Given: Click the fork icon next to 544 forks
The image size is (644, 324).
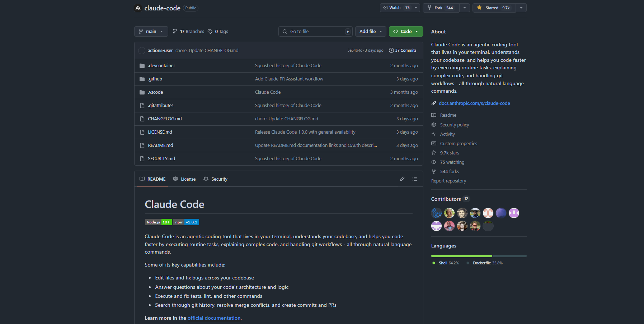Looking at the screenshot, I should click(434, 172).
